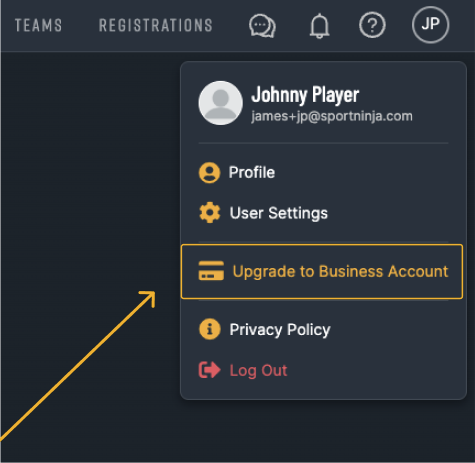Click the Johnny Player name heading
475x463 pixels.
point(305,95)
